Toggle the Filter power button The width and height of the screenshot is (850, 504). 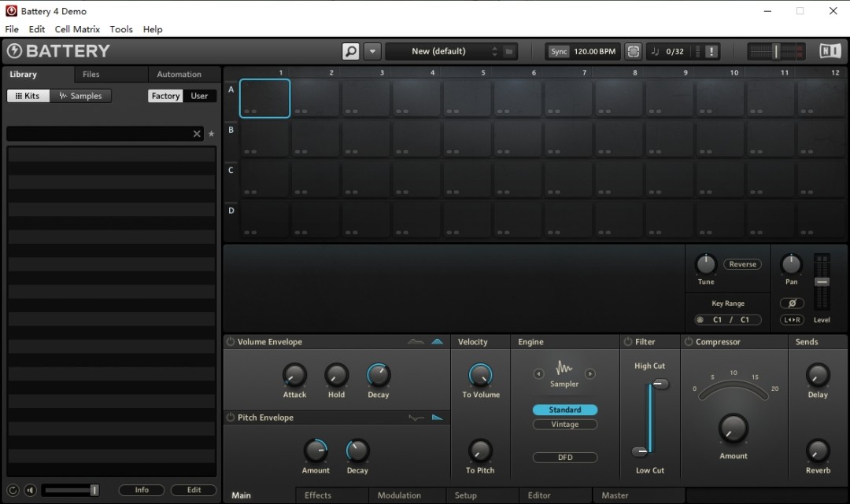[627, 342]
